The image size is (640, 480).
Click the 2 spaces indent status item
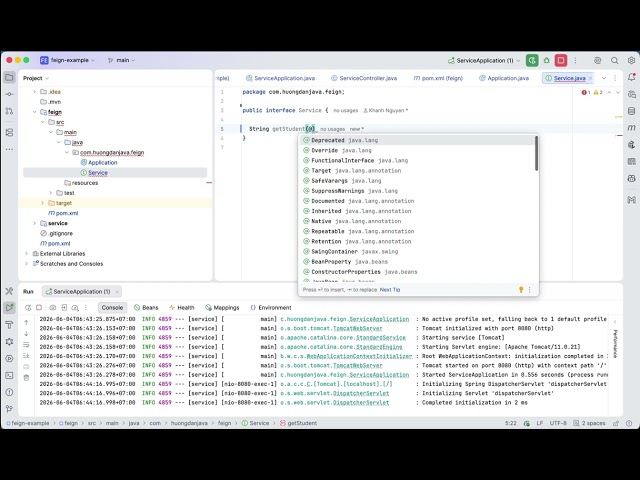(589, 423)
